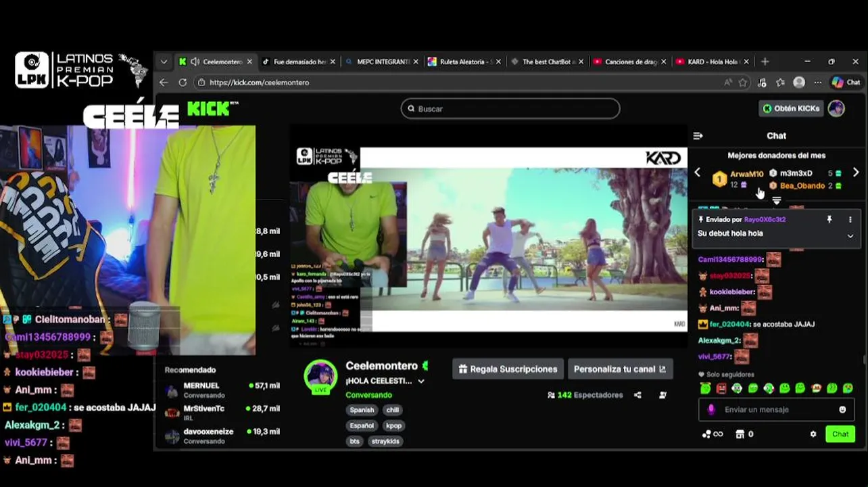Open channel points infinity icon
Viewport: 868px width, 487px height.
(x=713, y=434)
